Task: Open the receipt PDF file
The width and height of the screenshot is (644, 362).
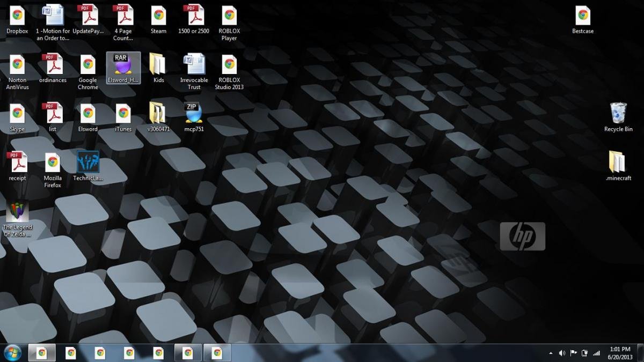Action: [x=17, y=167]
